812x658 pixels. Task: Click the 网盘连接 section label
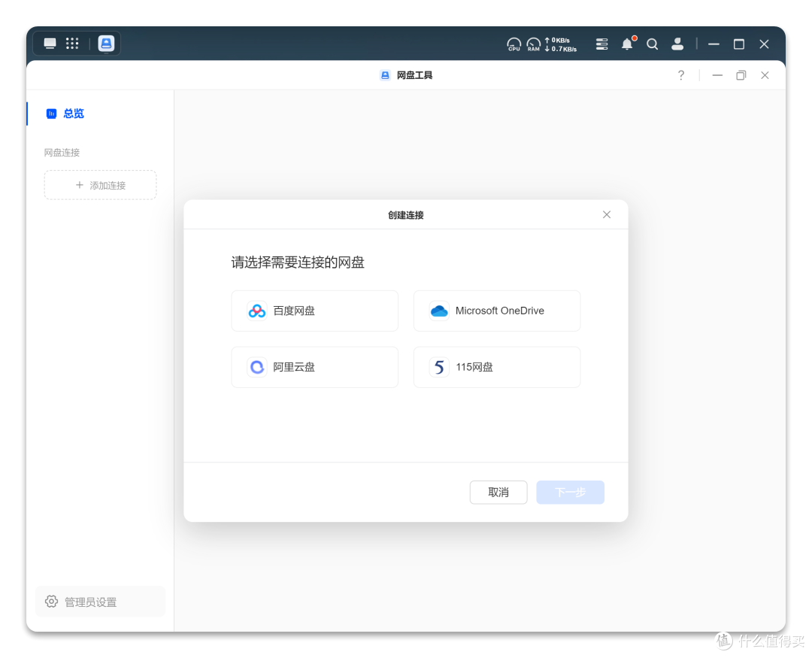[x=62, y=153]
